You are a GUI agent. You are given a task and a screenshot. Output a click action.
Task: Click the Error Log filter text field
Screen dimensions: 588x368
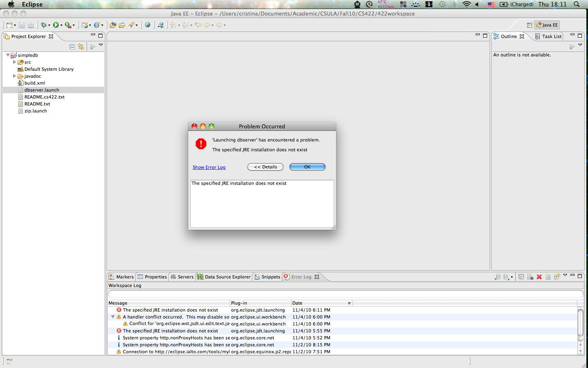pos(345,294)
